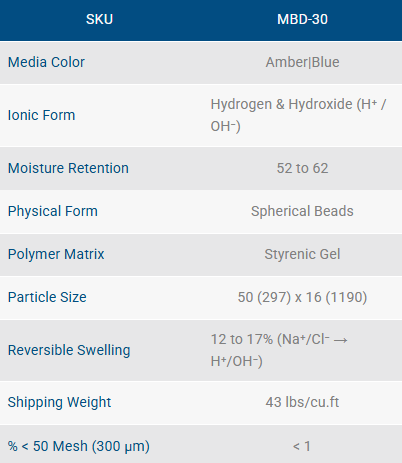Viewport: 402px width, 463px height.
Task: Click the Amber|Blue value
Action: tap(302, 62)
